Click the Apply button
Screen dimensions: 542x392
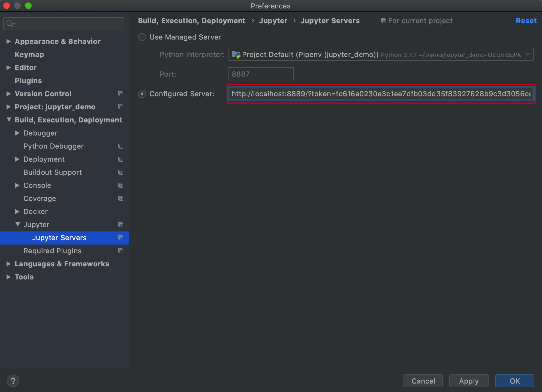coord(469,381)
